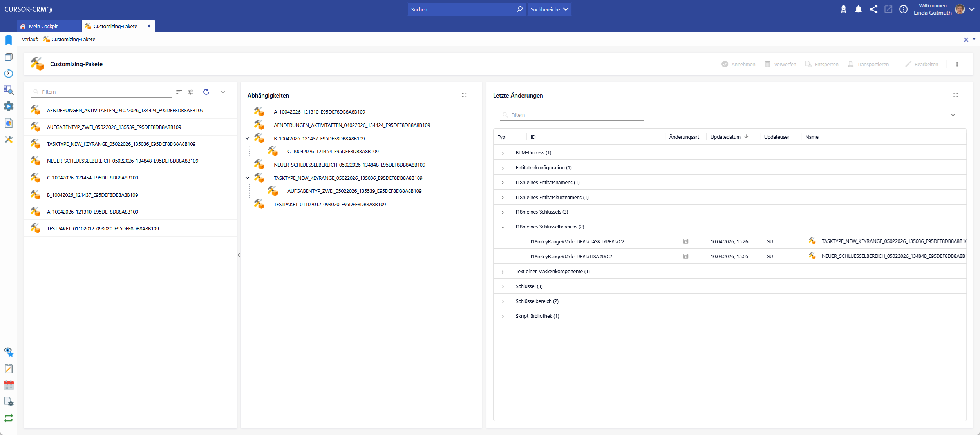Open the calendar icon in sidebar
Screen dimensions: 980x435
[x=9, y=385]
